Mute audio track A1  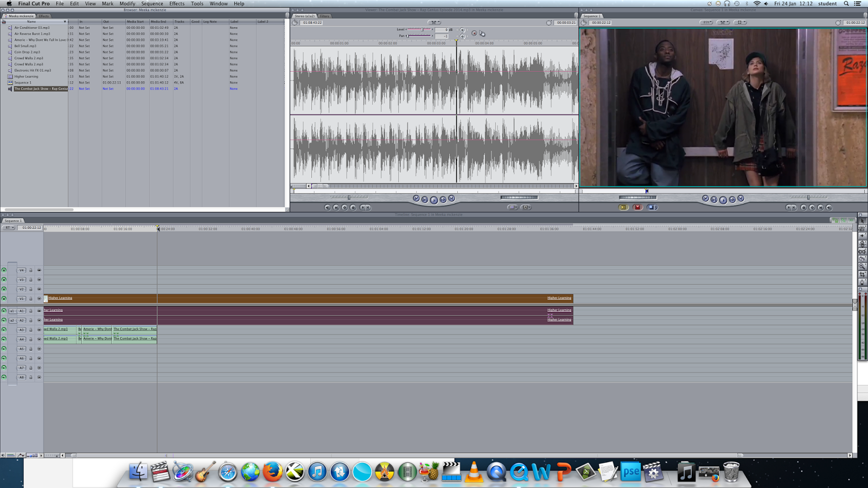4,311
